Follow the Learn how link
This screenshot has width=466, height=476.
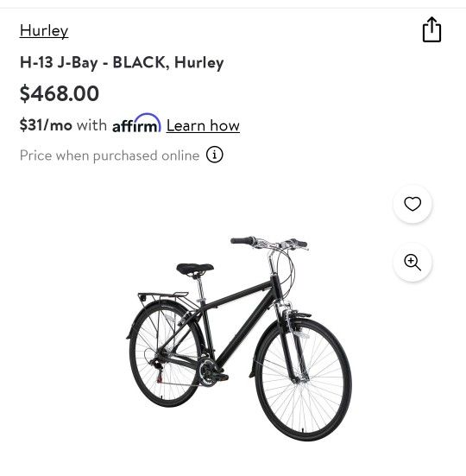click(x=203, y=125)
